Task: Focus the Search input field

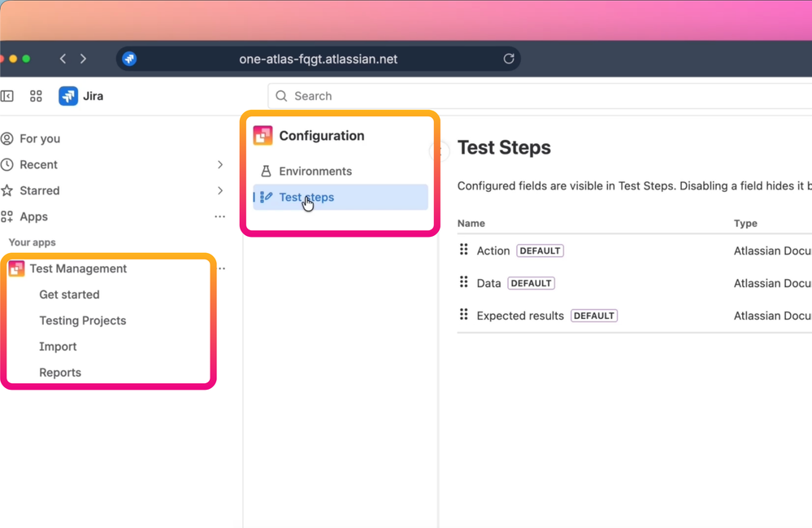Action: 540,96
